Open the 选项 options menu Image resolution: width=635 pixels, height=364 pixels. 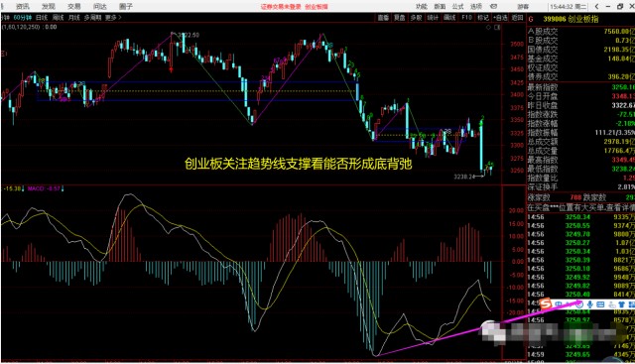coord(476,7)
